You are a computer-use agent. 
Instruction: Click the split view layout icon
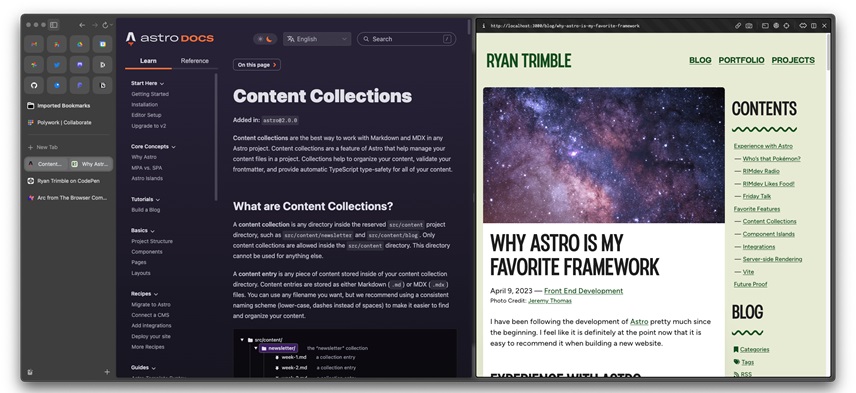pyautogui.click(x=814, y=26)
